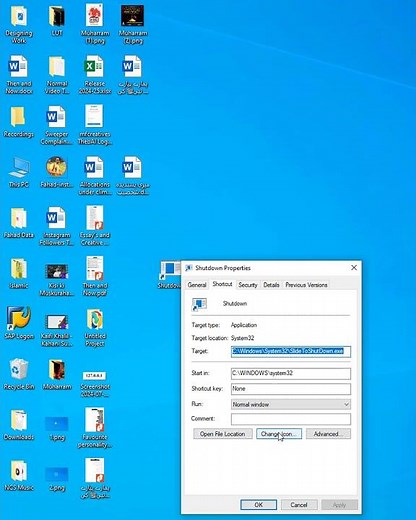This screenshot has height=520, width=416.
Task: Click the Comment input field
Action: pos(291,419)
